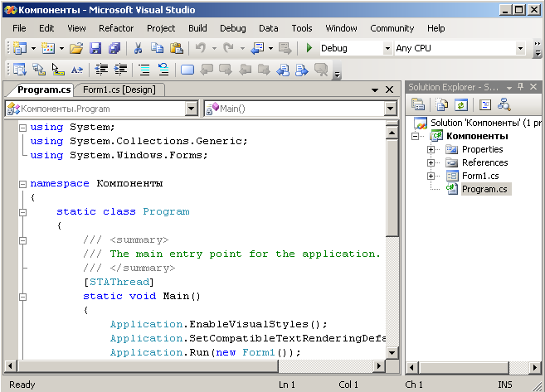Open the Build menu
The width and height of the screenshot is (545, 392).
(197, 28)
